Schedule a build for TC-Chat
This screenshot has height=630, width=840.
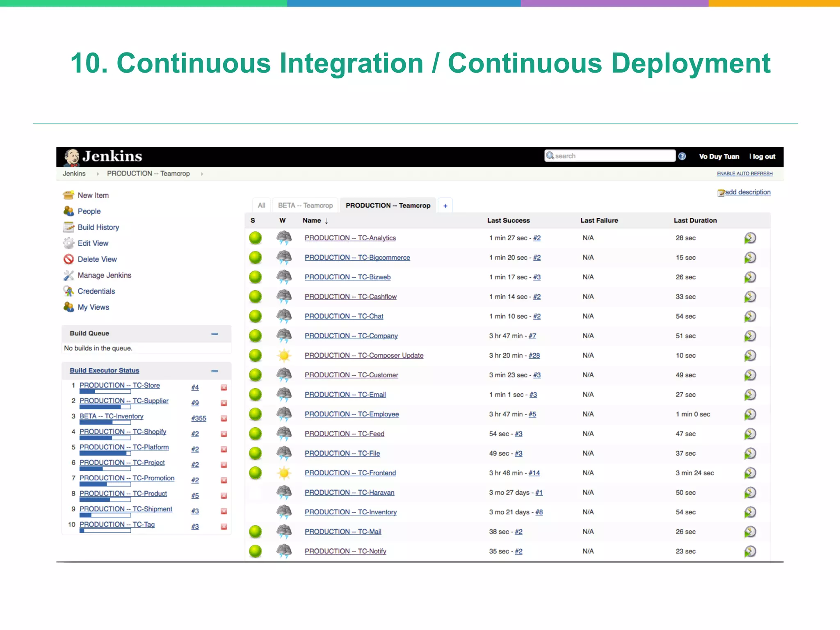[750, 316]
